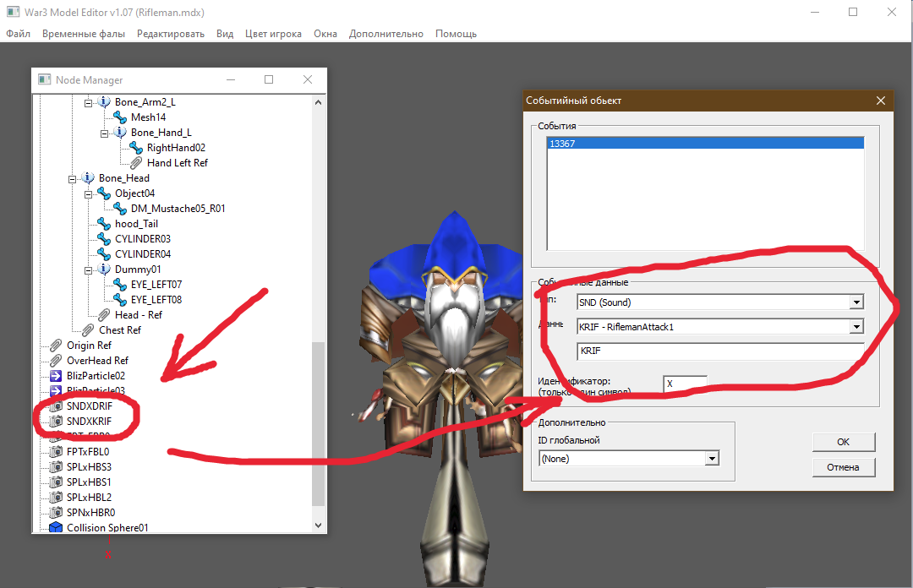Click the bone icon for DM_Mustache05_R01
The image size is (913, 588).
tap(120, 208)
